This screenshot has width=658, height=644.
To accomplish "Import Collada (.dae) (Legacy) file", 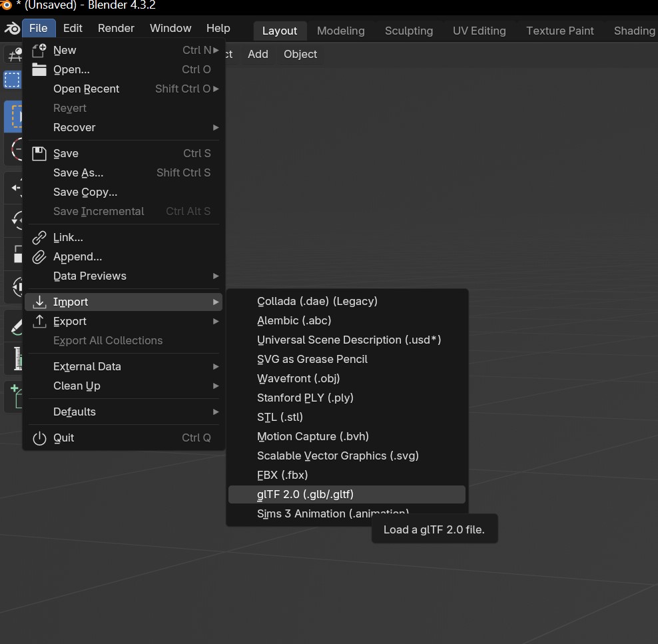I will (x=346, y=301).
